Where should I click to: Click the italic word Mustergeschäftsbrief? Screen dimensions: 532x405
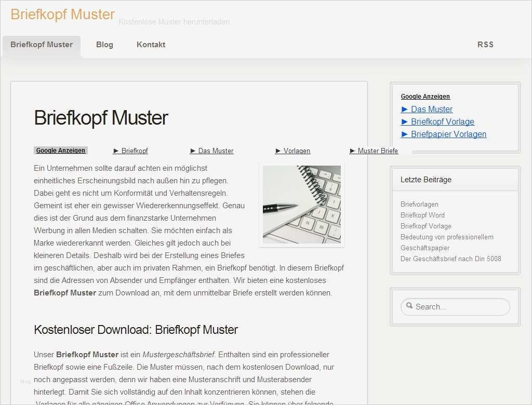179,355
